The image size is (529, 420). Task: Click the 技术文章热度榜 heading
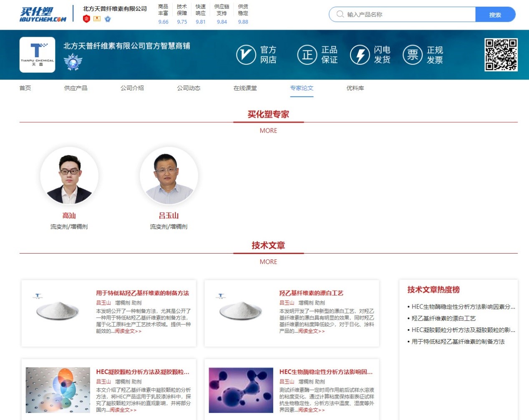[433, 289]
